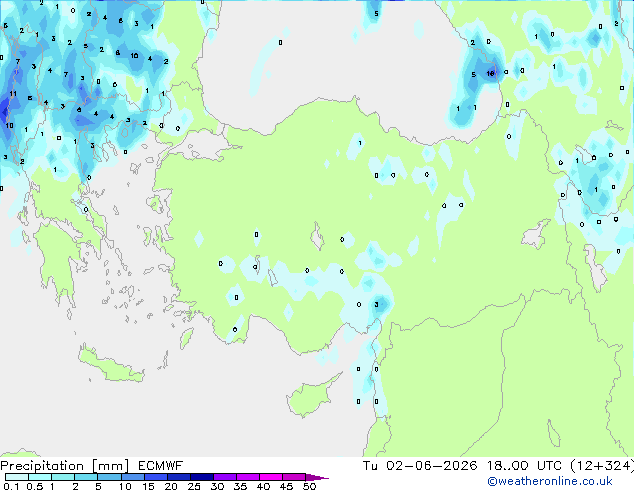Viewport: 634px width, 490px height.
Task: Click the "35" legend scale label
Action: 240,486
